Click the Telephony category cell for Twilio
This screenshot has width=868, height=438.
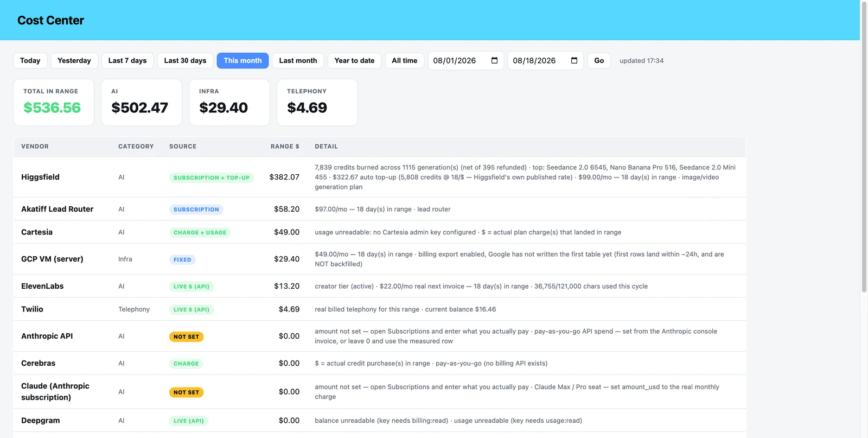[x=134, y=309]
